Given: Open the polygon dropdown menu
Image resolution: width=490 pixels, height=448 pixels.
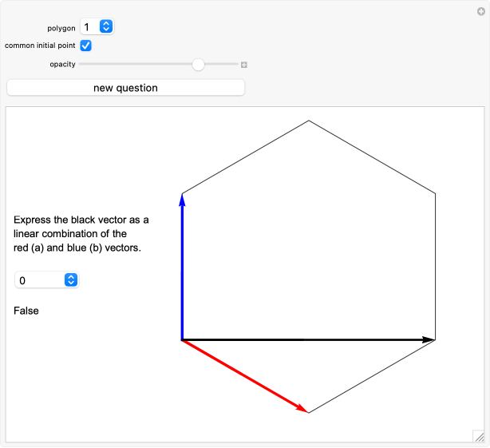Looking at the screenshot, I should click(x=97, y=26).
